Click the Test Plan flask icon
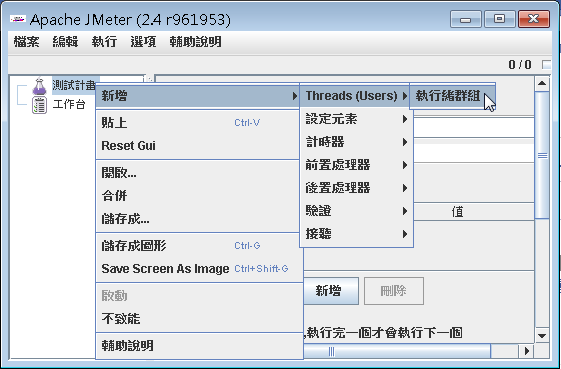This screenshot has height=369, width=561. [x=39, y=86]
